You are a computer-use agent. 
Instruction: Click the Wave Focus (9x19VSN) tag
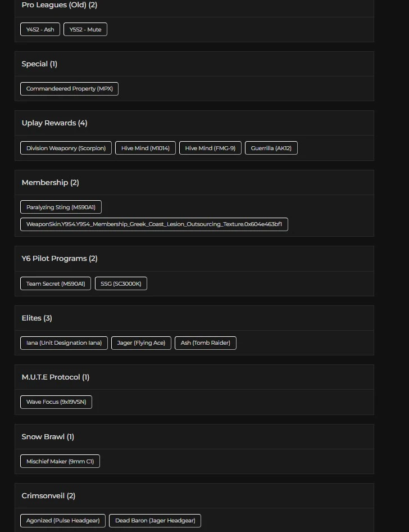click(x=56, y=402)
